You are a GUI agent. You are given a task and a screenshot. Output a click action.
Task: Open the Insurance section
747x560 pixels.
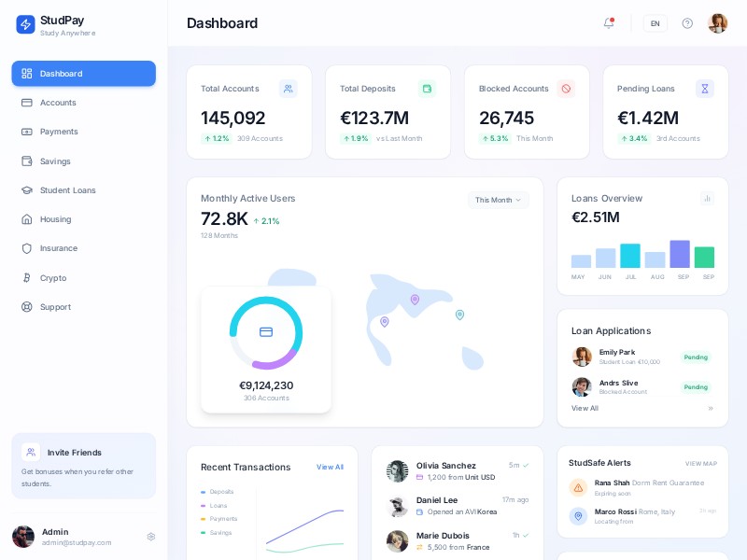(x=56, y=248)
